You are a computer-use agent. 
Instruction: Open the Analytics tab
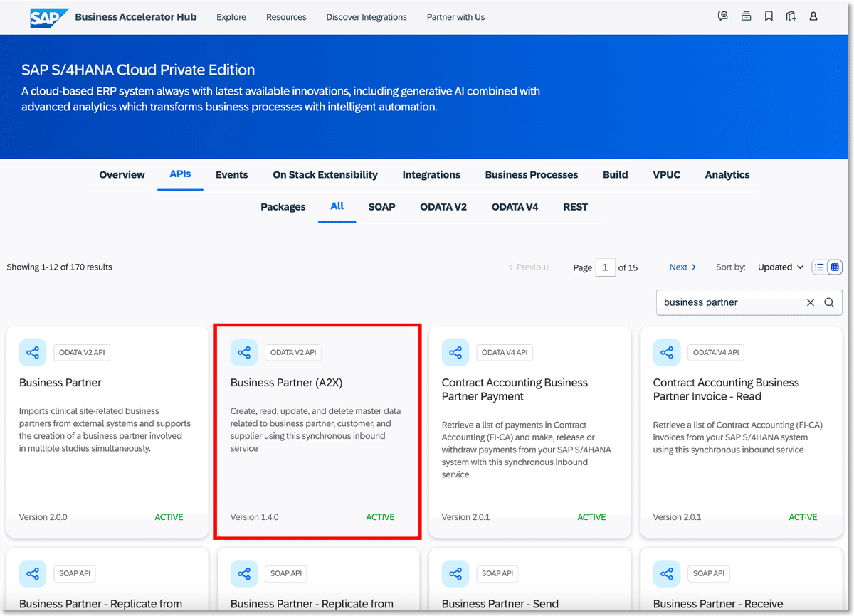pos(727,175)
